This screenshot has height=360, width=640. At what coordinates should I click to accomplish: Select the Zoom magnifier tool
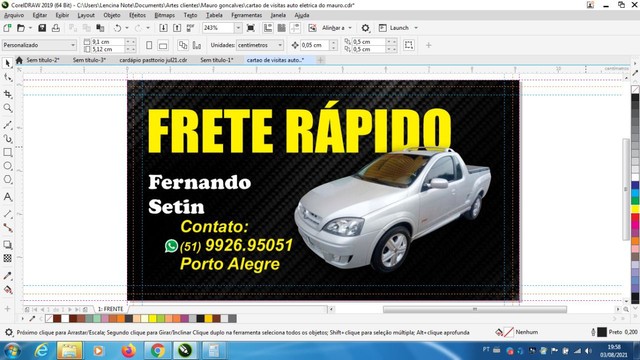click(7, 108)
